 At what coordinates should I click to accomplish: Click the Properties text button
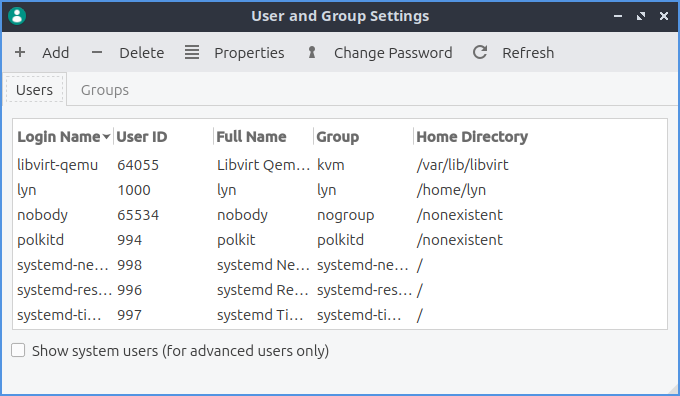click(249, 53)
